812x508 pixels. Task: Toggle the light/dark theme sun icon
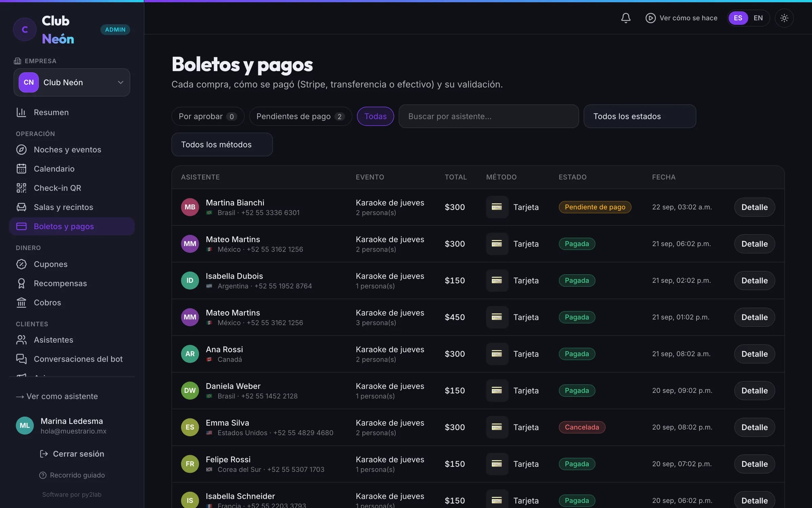pyautogui.click(x=784, y=18)
